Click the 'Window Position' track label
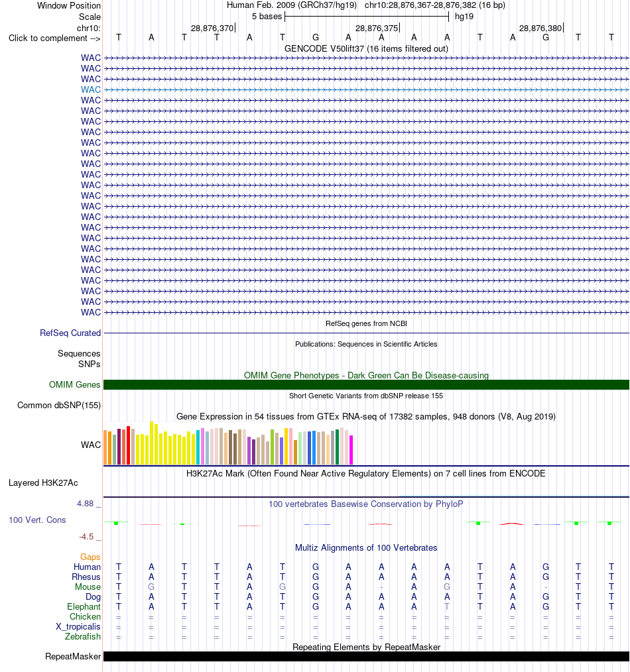This screenshot has height=672, width=630. tap(68, 5)
